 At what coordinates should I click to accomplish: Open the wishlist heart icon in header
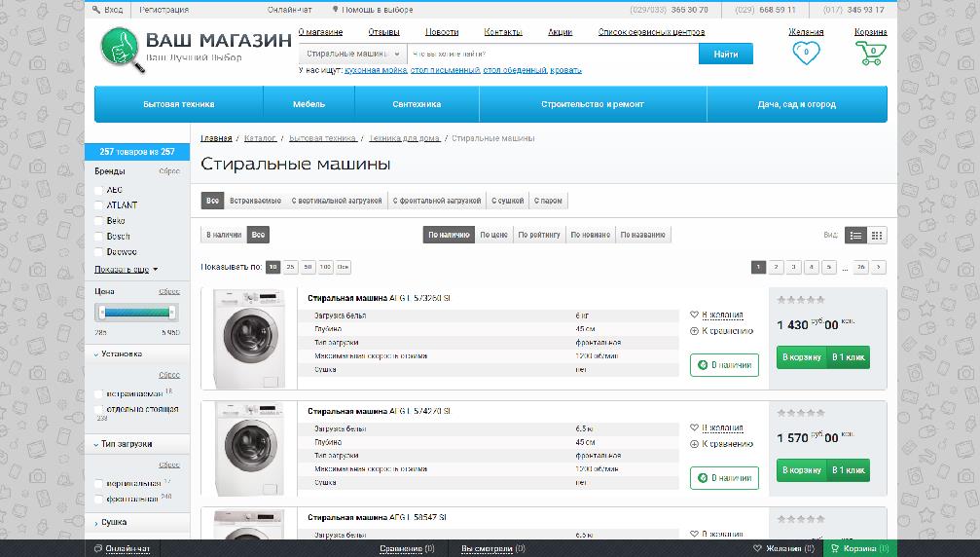[x=806, y=53]
